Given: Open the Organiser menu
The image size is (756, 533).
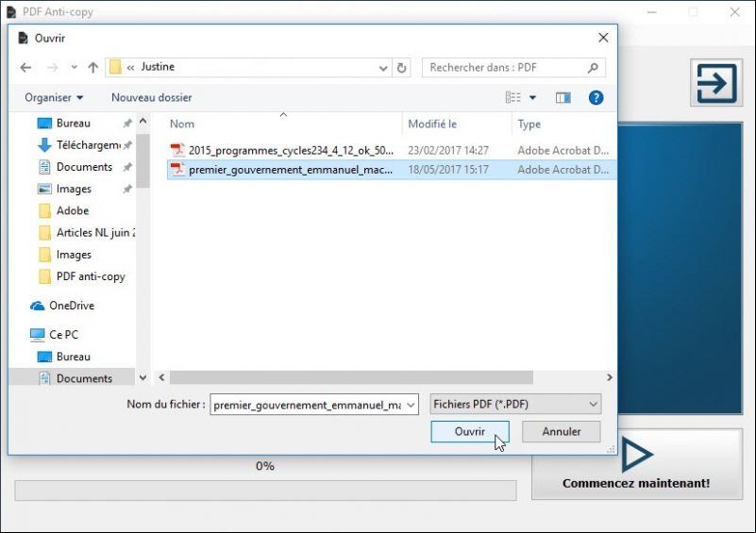Looking at the screenshot, I should click(x=54, y=98).
